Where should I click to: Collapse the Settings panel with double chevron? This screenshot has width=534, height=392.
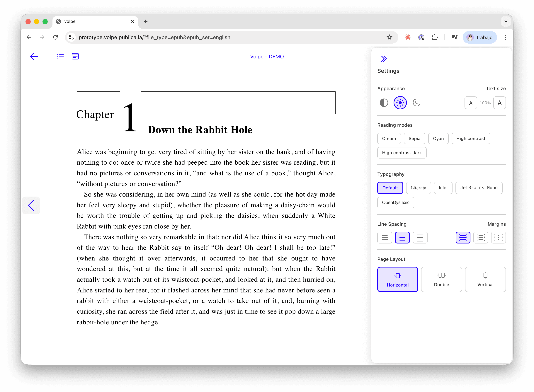point(384,59)
